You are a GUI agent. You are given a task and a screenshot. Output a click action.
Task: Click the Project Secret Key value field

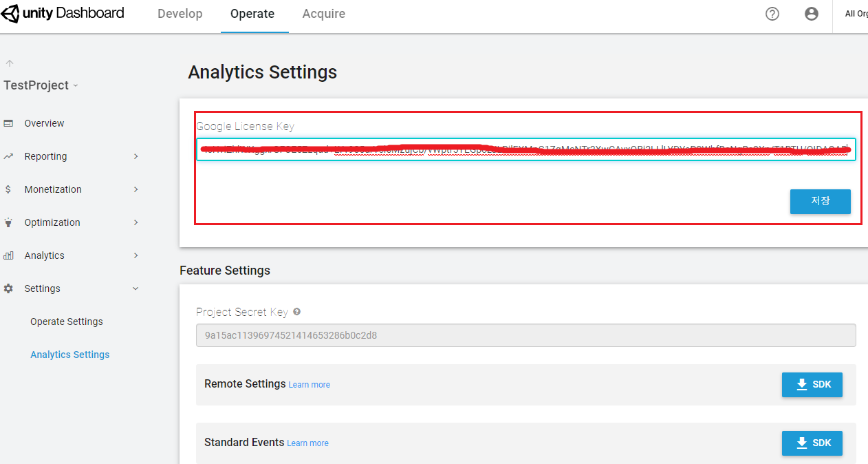[x=526, y=335]
